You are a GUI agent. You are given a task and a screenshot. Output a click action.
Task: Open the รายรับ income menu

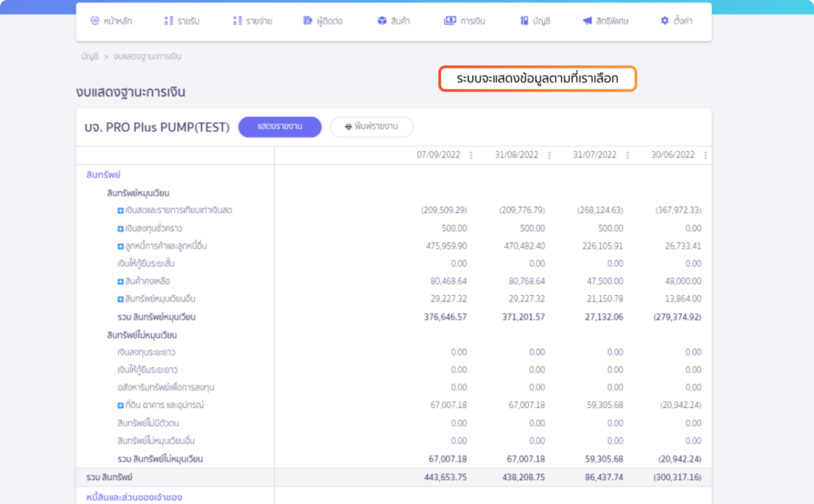[x=182, y=21]
